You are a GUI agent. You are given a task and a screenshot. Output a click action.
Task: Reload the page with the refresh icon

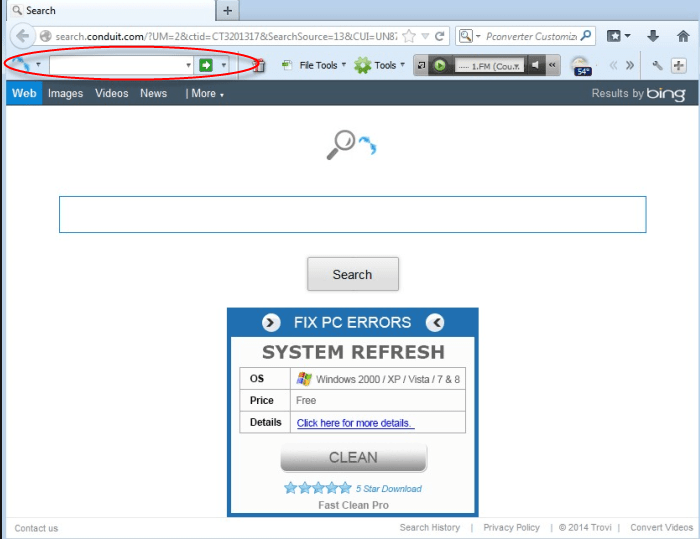[439, 36]
